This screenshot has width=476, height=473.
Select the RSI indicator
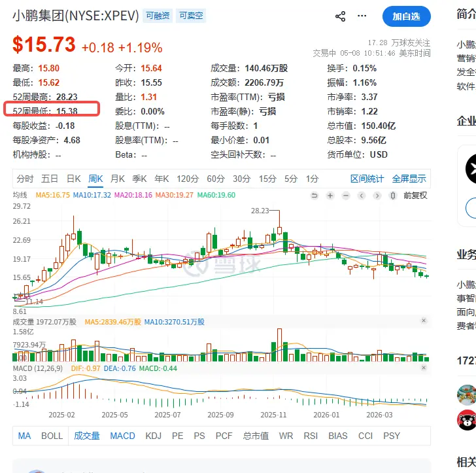click(311, 436)
